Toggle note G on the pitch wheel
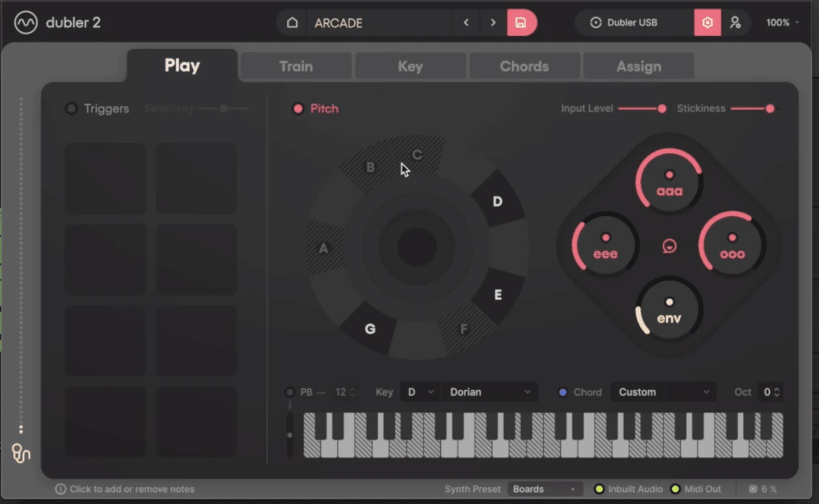 point(369,329)
